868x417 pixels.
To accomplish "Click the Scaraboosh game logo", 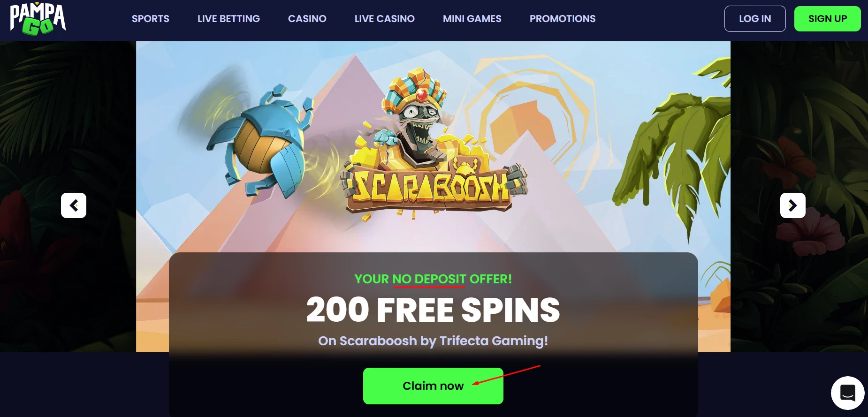I will click(434, 188).
